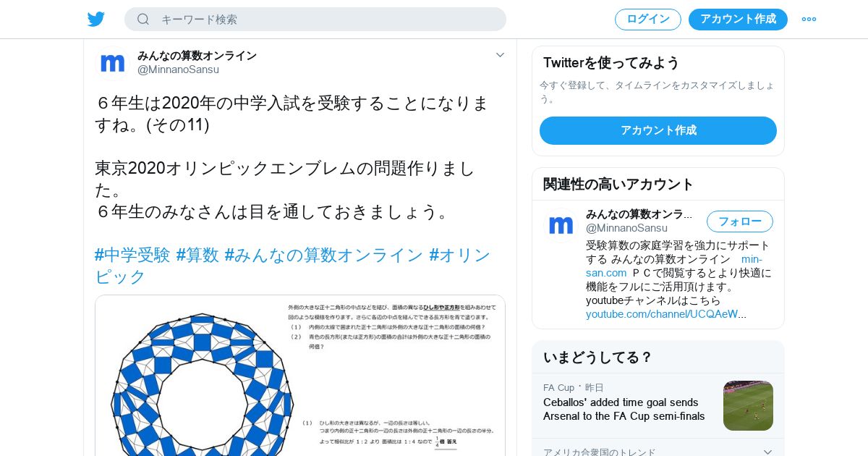Click the tweet author's avatar icon
Viewport: 868px width, 456px height.
[113, 63]
